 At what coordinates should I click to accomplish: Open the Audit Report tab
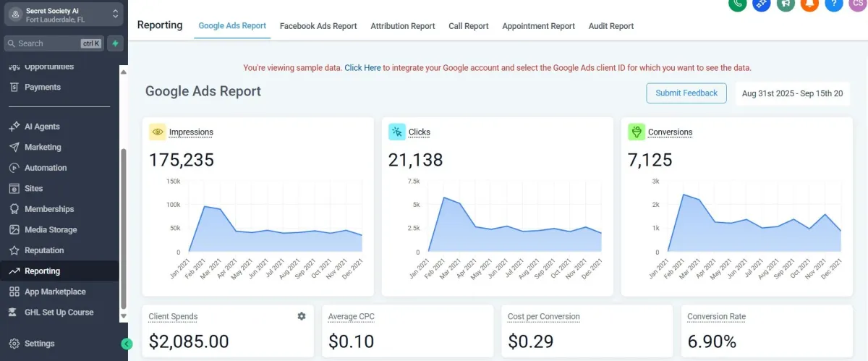611,26
